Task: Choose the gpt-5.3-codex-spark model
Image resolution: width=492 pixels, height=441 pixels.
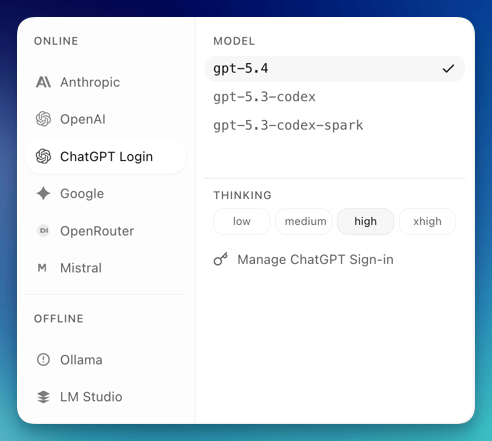Action: (x=335, y=125)
